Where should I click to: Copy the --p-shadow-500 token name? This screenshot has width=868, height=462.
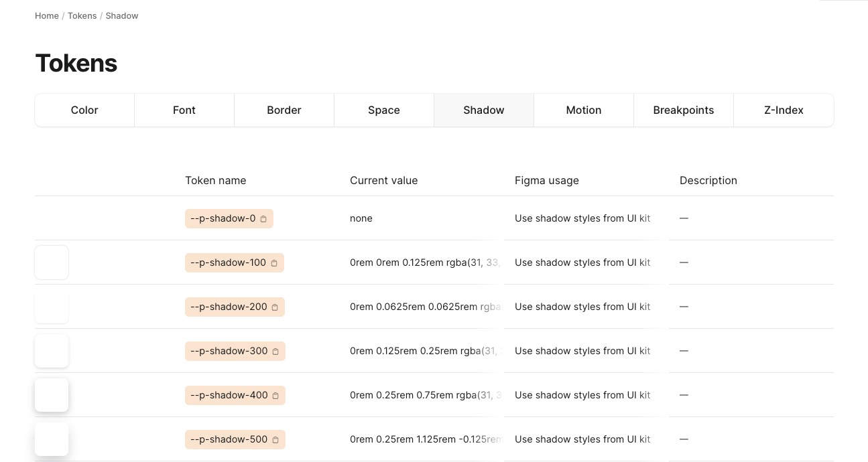(x=276, y=439)
